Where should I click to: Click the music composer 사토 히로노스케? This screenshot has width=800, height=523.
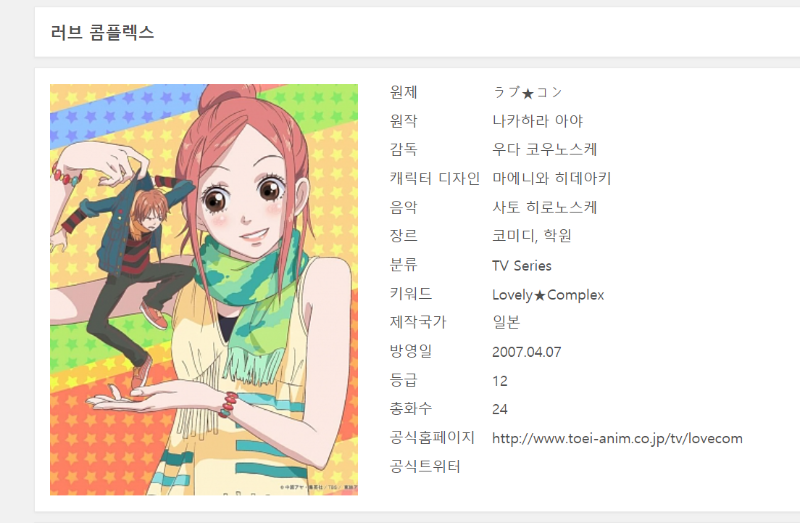pyautogui.click(x=544, y=207)
